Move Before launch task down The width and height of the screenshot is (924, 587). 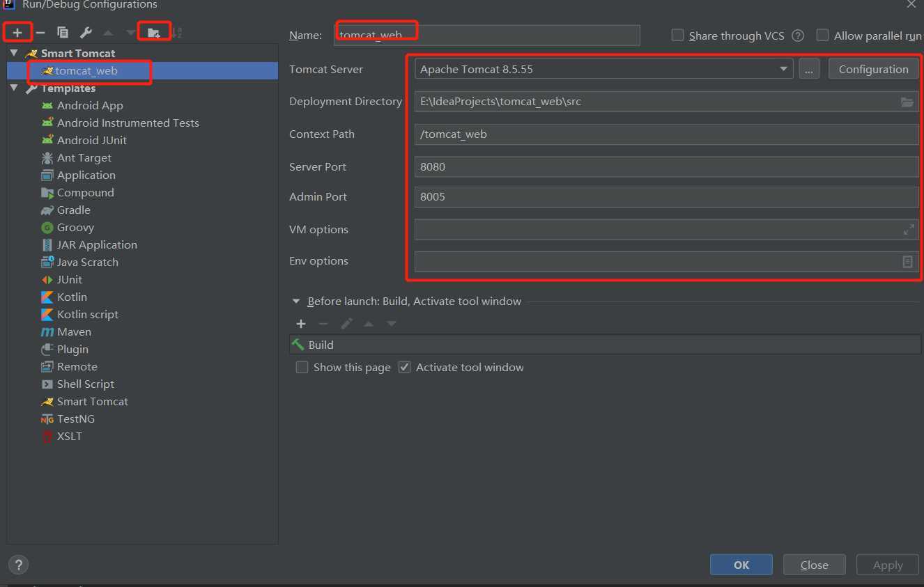tap(392, 324)
